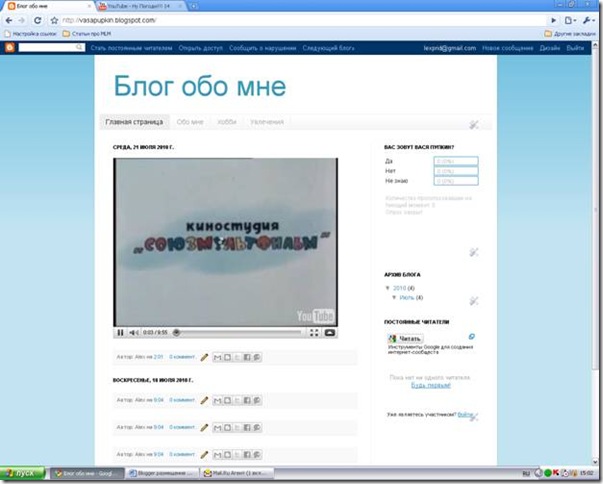Email first 18 July post via Gmail icon
Screen dimensions: 603x484
pos(217,401)
